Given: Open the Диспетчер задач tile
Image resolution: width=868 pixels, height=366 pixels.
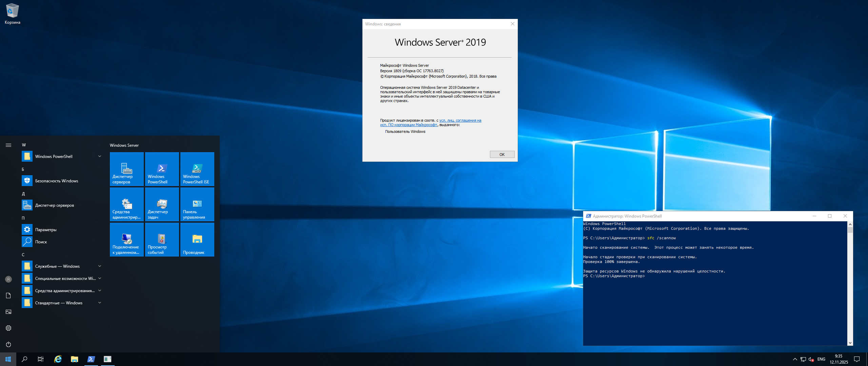Looking at the screenshot, I should point(162,204).
